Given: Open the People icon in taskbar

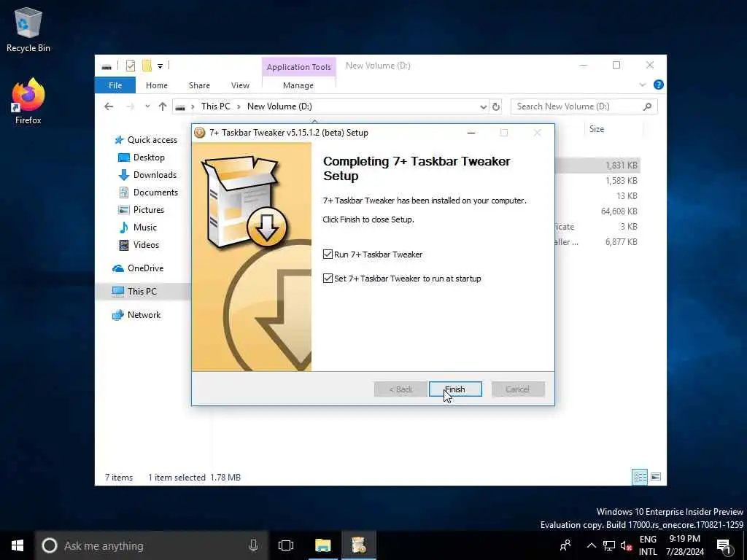Looking at the screenshot, I should click(x=565, y=545).
